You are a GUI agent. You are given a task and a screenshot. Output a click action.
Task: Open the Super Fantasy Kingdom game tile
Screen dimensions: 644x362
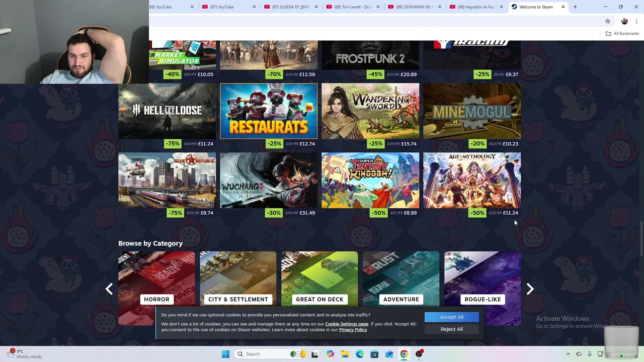tap(370, 180)
